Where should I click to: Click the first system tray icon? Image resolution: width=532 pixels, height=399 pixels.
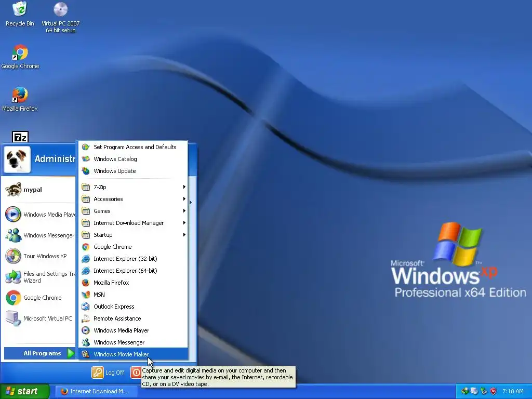coord(465,391)
